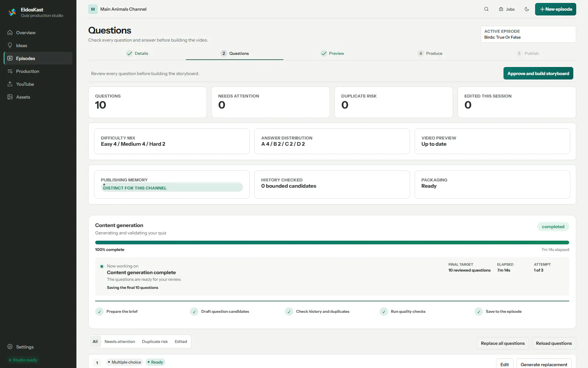Open Ideas in sidebar
This screenshot has height=368, width=588.
[38, 46]
